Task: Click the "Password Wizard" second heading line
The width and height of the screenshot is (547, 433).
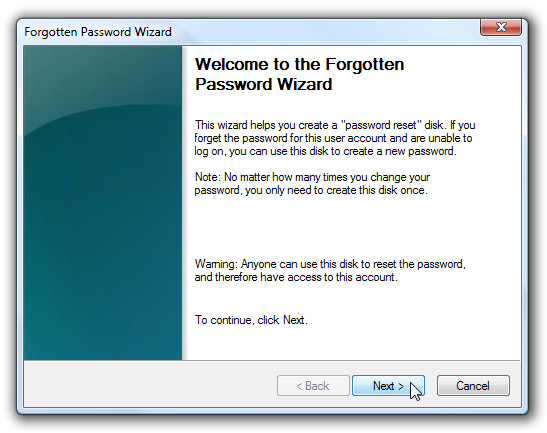Action: click(x=263, y=84)
